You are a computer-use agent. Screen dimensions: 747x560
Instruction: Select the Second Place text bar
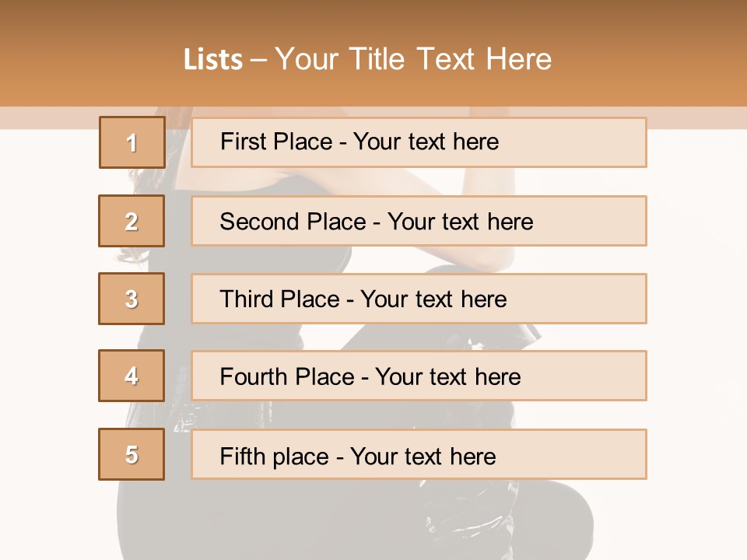coord(419,221)
